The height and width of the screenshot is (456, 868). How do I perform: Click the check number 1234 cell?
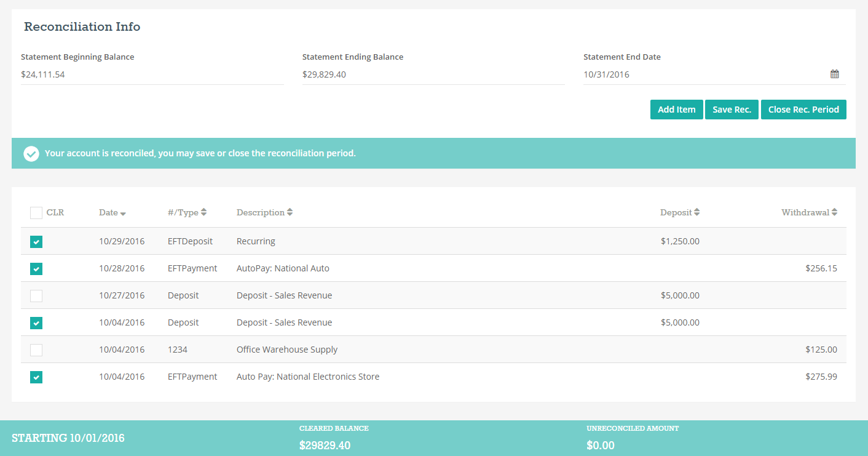click(178, 350)
